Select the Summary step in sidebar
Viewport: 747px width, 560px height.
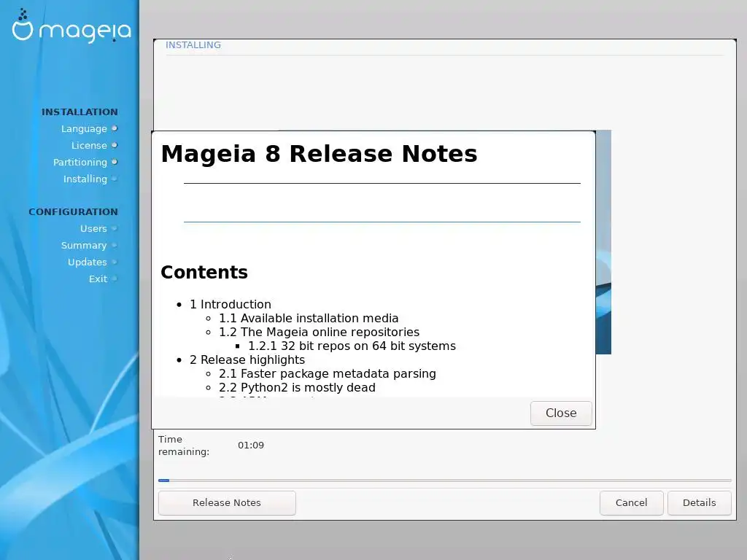[x=84, y=245]
